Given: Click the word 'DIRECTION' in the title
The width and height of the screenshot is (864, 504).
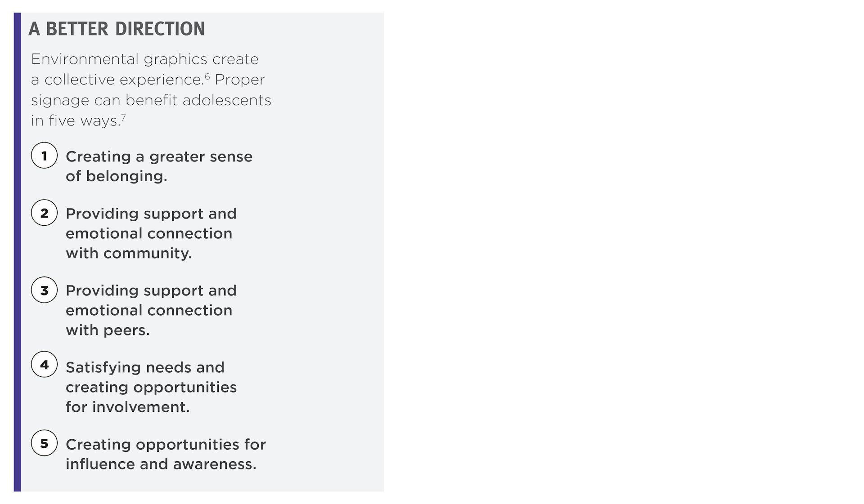Looking at the screenshot, I should click(160, 29).
